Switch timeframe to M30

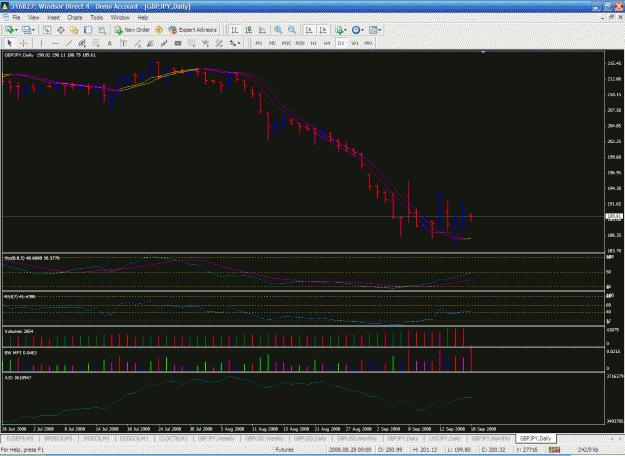point(300,43)
